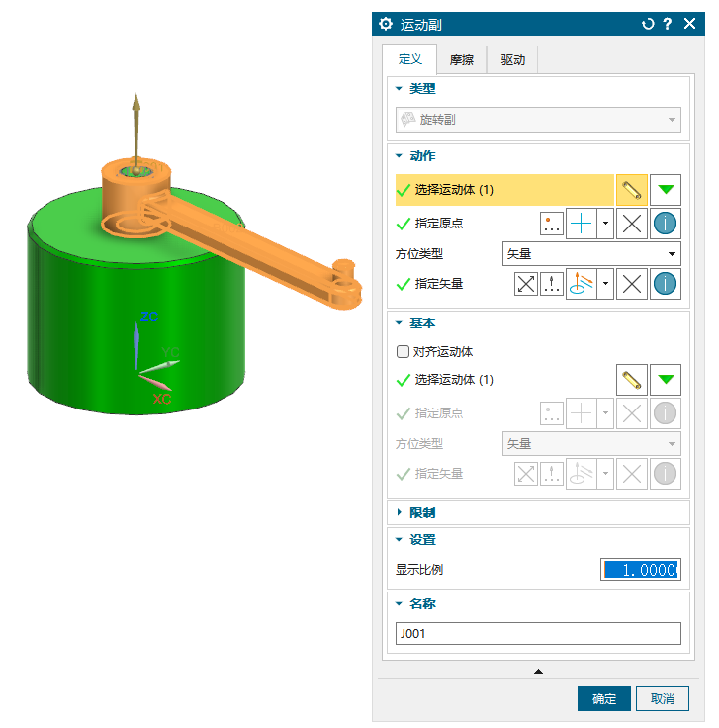Image resolution: width=719 pixels, height=728 pixels.
Task: Open the help question mark icon
Action: [668, 24]
